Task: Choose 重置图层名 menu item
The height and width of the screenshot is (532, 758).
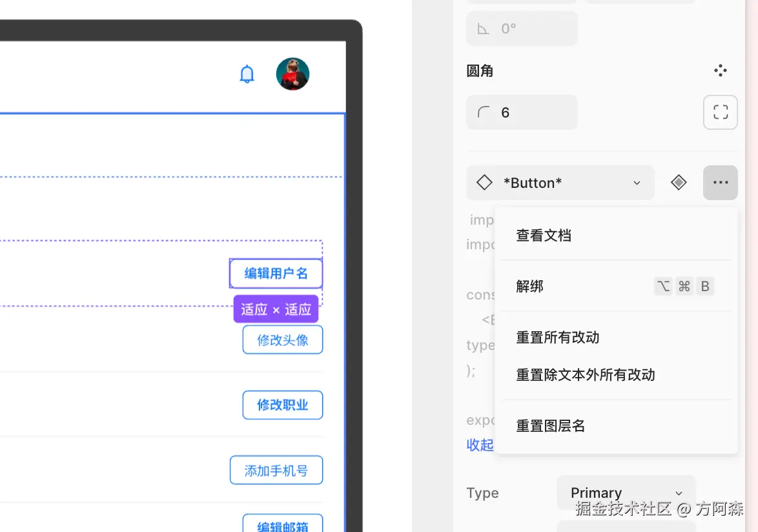Action: click(x=616, y=425)
